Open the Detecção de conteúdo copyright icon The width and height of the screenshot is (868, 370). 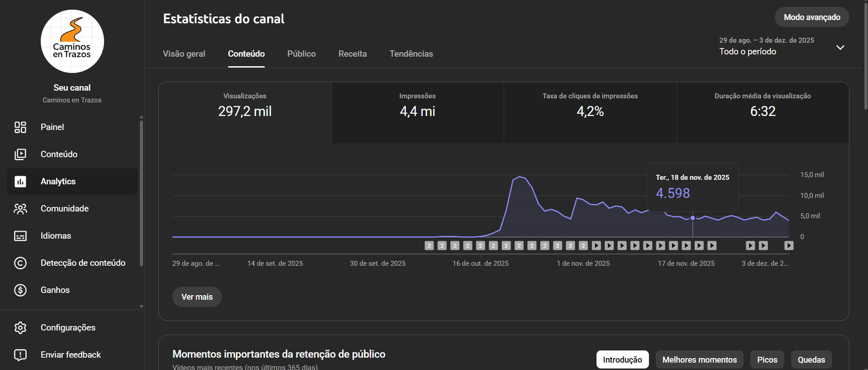[x=20, y=263]
